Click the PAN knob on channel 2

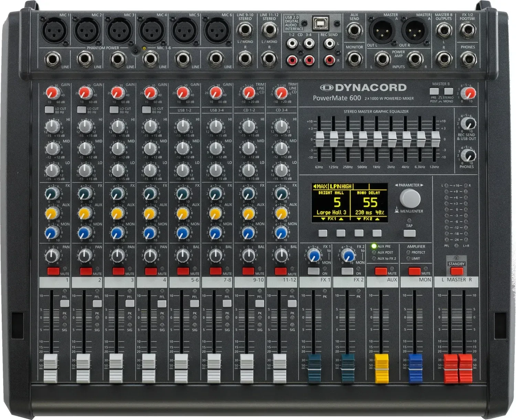(85, 255)
